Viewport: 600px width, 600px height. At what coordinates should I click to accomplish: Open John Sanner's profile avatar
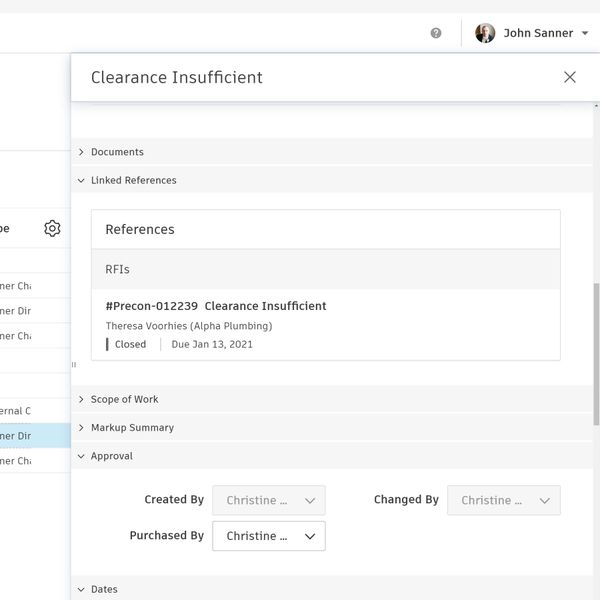485,33
